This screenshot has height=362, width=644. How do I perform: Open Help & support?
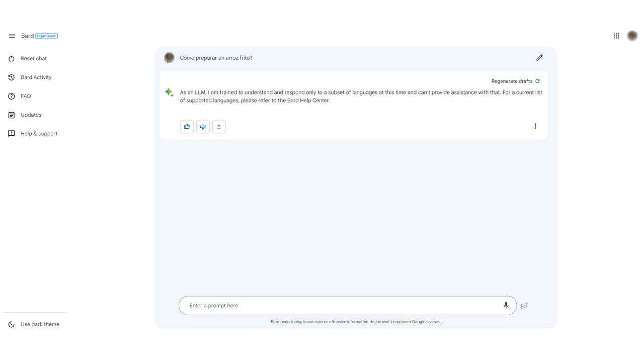point(39,133)
